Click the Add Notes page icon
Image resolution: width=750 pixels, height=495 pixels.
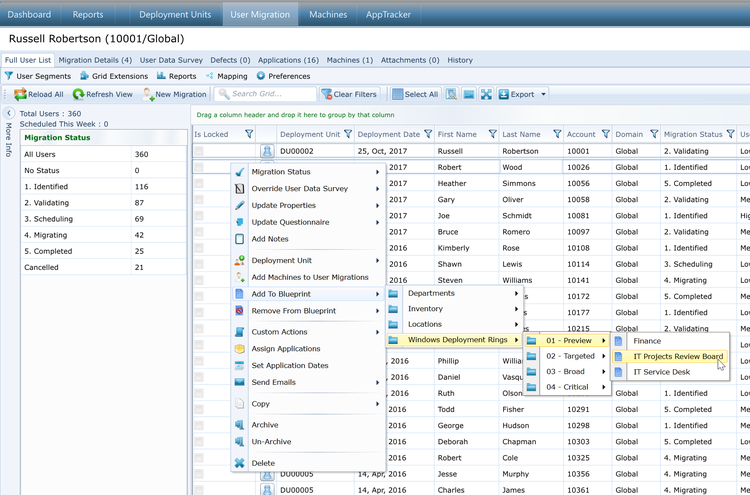pyautogui.click(x=240, y=239)
